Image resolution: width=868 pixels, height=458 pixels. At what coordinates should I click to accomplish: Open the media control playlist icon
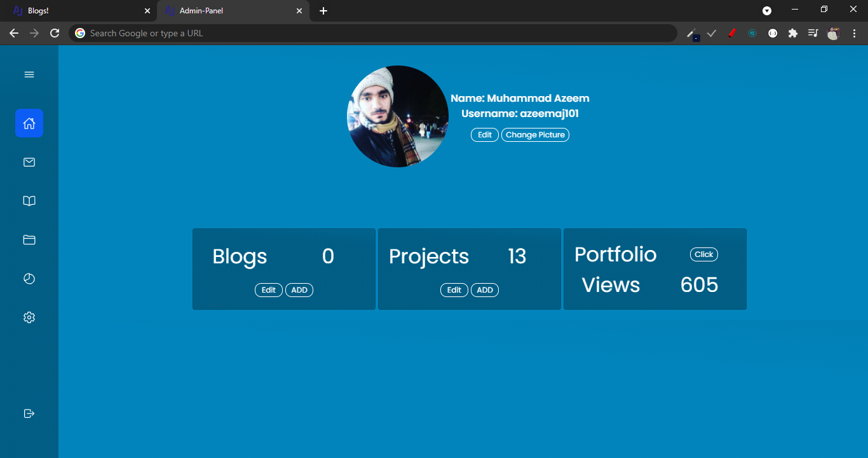[813, 33]
